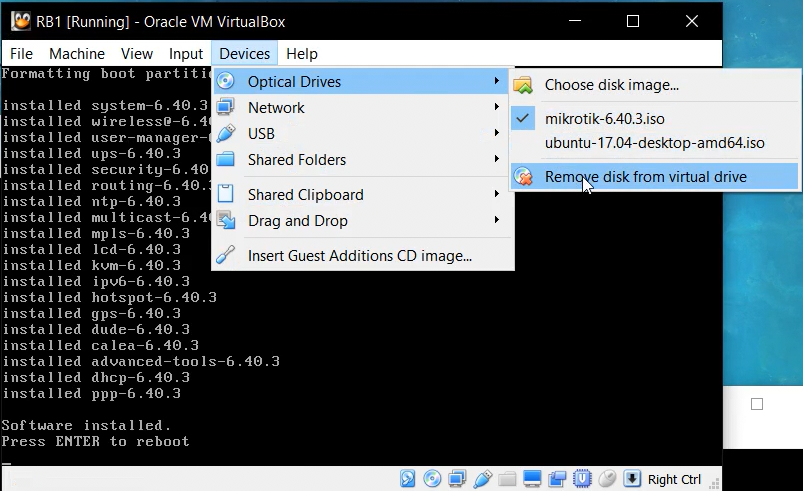The width and height of the screenshot is (803, 491).
Task: Tick the small checkbox in background window
Action: (x=757, y=404)
